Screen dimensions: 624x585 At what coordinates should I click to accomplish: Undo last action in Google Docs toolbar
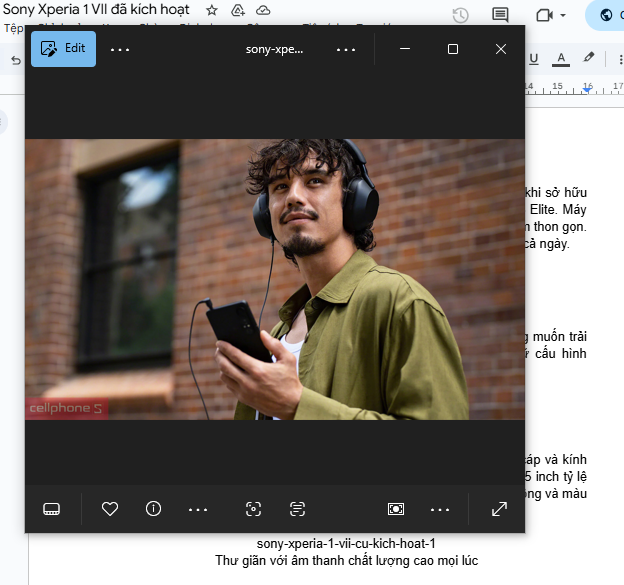[16, 60]
